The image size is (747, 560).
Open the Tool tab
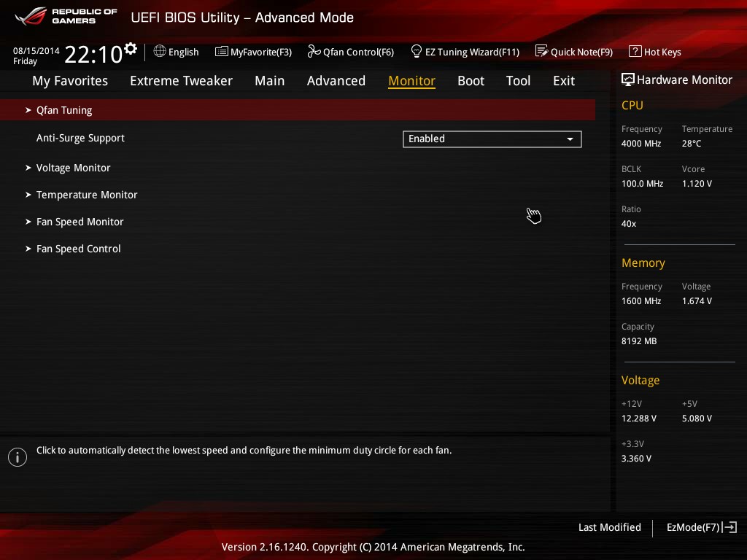pos(519,81)
